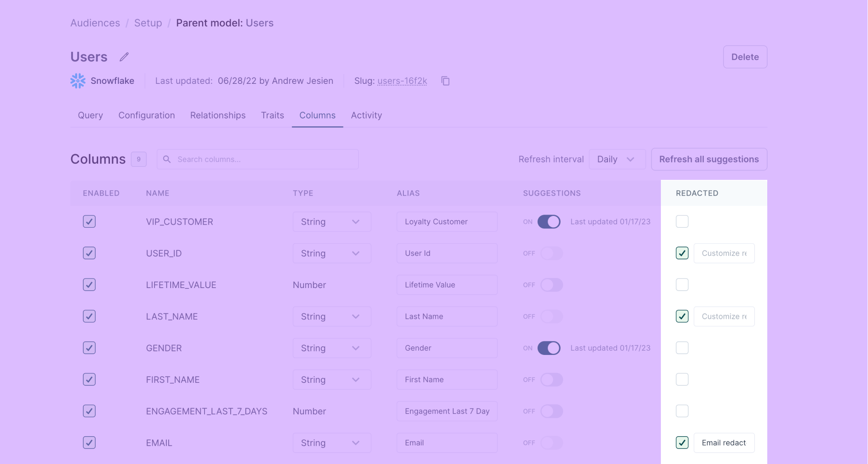The image size is (868, 464).
Task: Go to Setup breadcrumb
Action: pos(148,23)
